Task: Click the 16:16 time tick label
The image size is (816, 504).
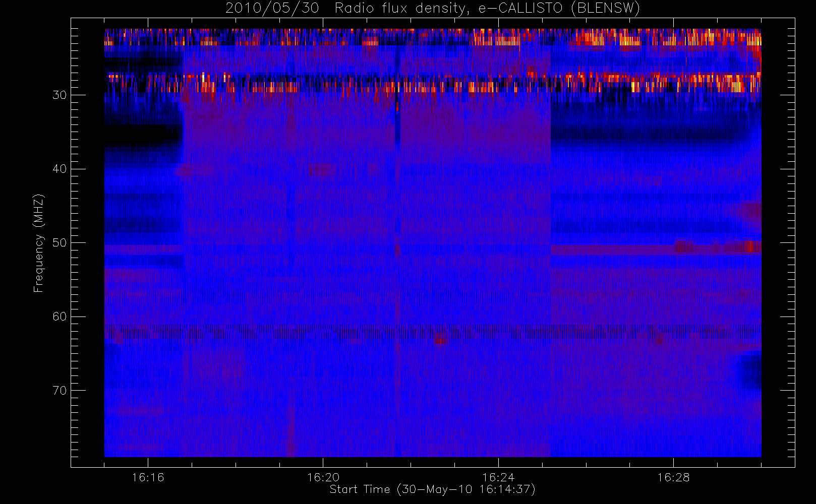Action: (148, 477)
